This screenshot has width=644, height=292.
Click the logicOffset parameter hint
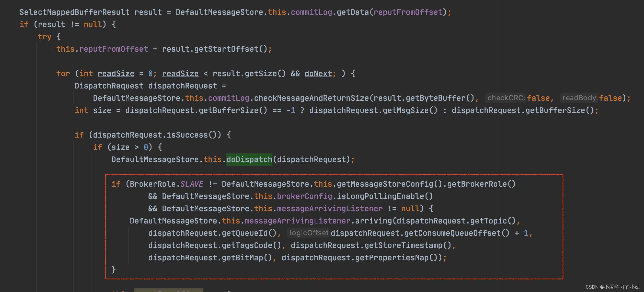pyautogui.click(x=309, y=233)
